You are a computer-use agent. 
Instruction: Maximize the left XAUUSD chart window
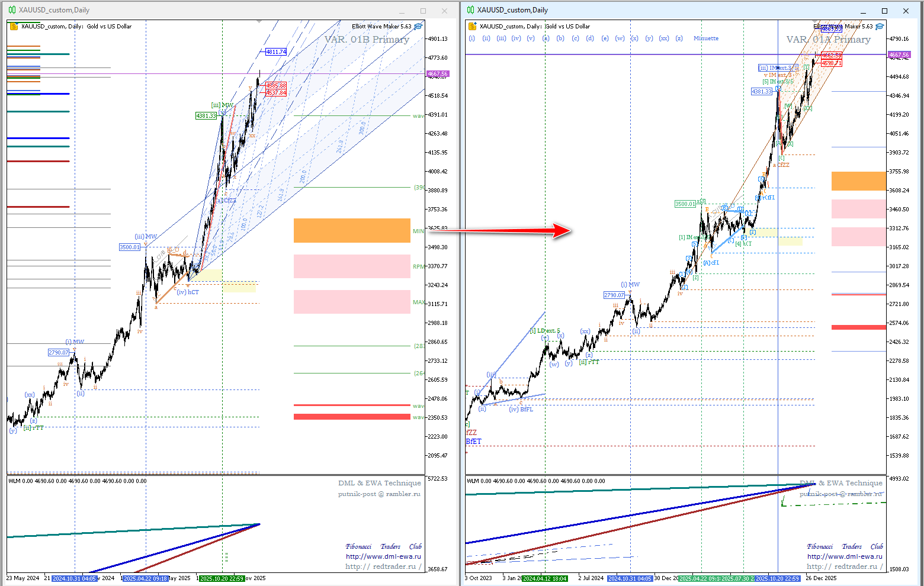[423, 11]
